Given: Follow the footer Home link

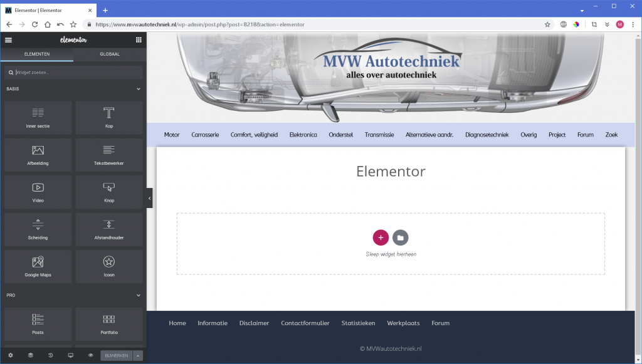Looking at the screenshot, I should click(x=177, y=323).
